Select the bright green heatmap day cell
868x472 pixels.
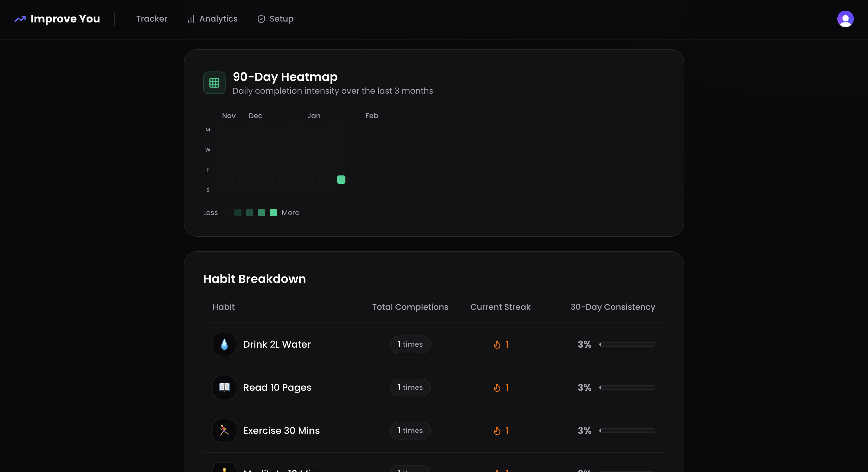341,180
